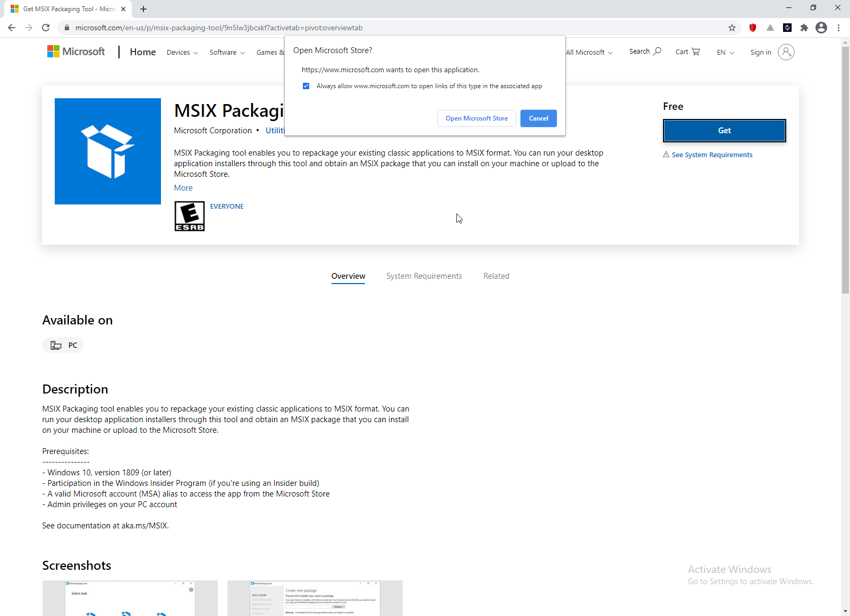The height and width of the screenshot is (616, 850).
Task: Click the Microsoft Corporation publisher name
Action: [213, 131]
